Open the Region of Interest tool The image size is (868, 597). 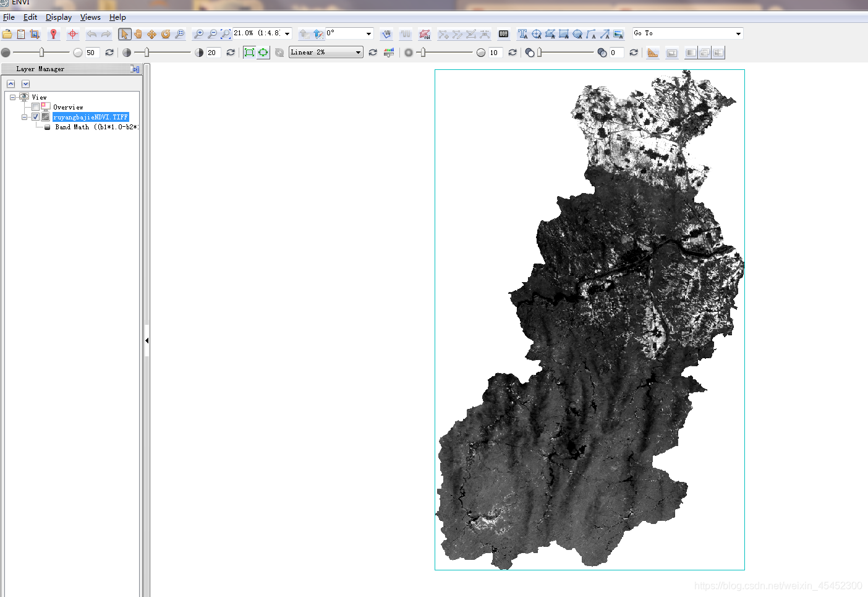425,34
